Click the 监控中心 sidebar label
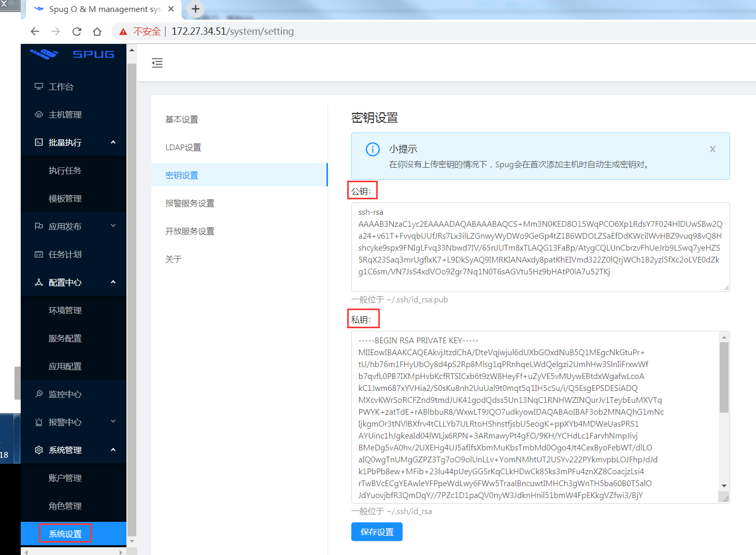The image size is (756, 555). tap(65, 394)
